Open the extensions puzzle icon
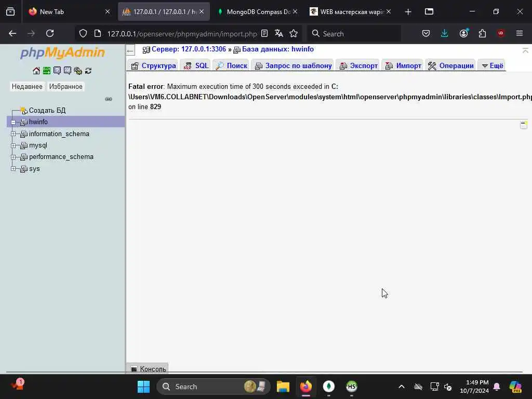The image size is (532, 399). pyautogui.click(x=482, y=33)
